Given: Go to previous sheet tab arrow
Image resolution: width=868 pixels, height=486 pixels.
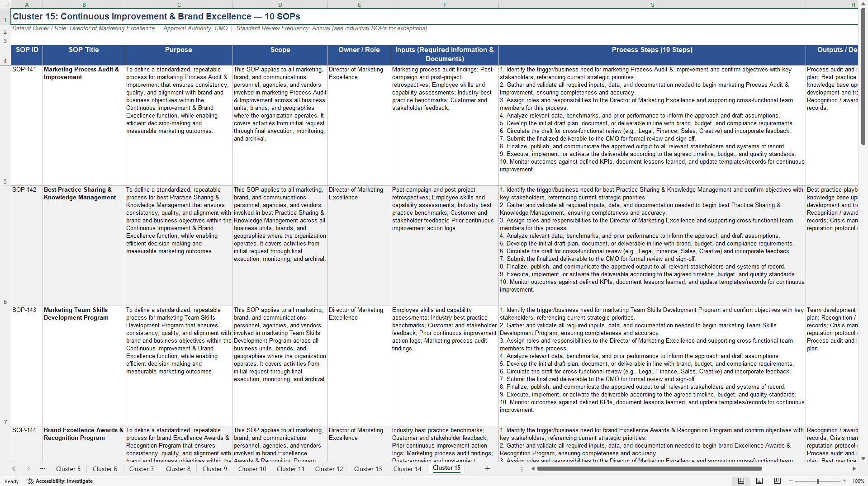Looking at the screenshot, I should 14,469.
